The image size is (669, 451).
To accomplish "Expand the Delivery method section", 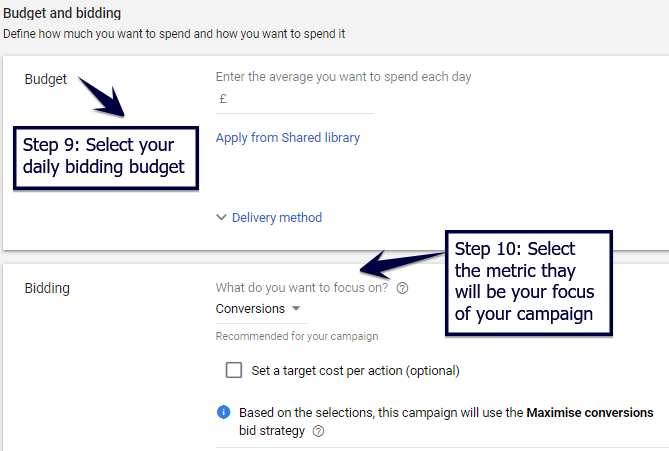I will [276, 218].
